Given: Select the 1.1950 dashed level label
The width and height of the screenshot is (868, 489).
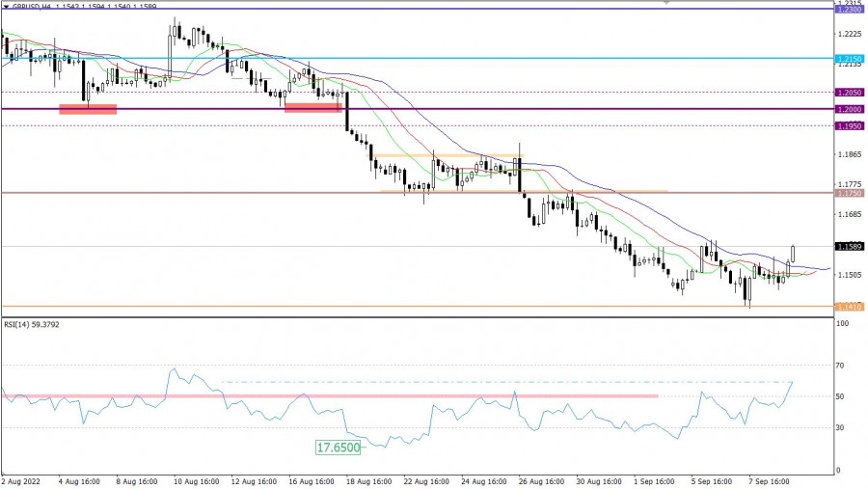Looking at the screenshot, I should [x=850, y=126].
